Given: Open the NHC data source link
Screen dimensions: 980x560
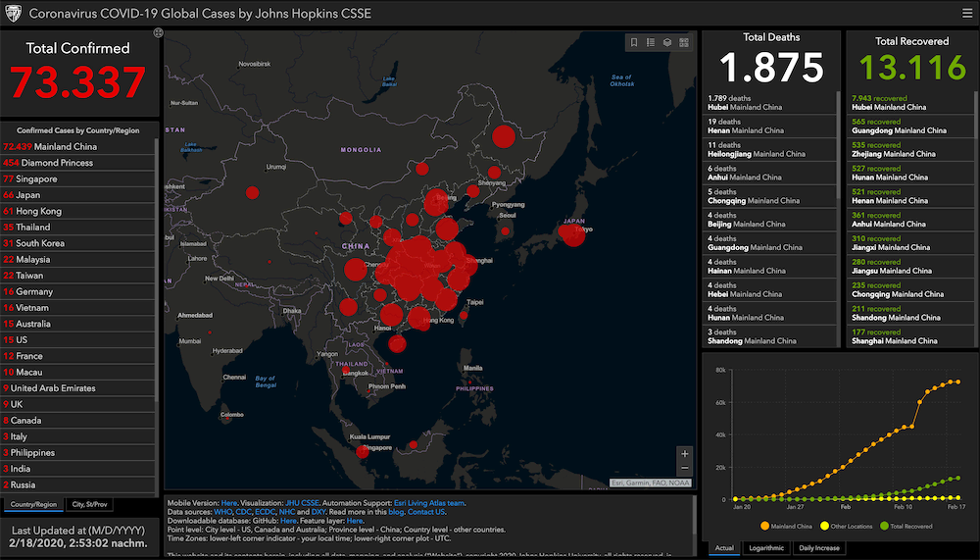Looking at the screenshot, I should click(287, 512).
